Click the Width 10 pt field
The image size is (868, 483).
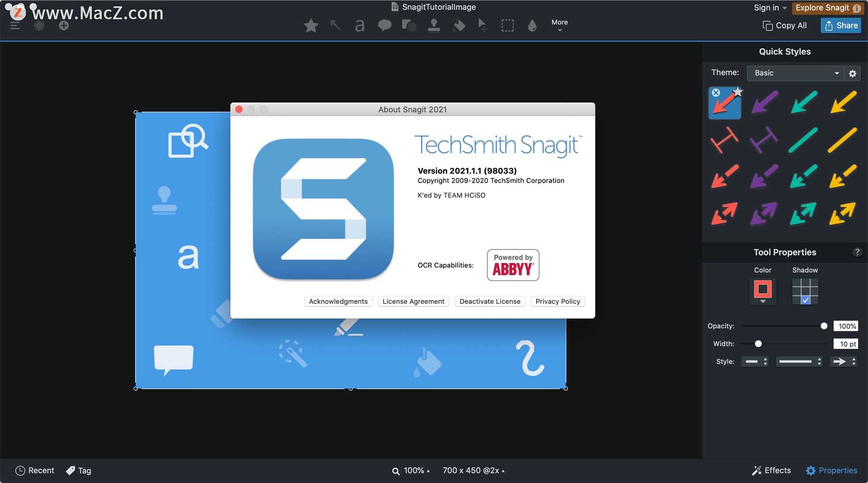click(846, 344)
